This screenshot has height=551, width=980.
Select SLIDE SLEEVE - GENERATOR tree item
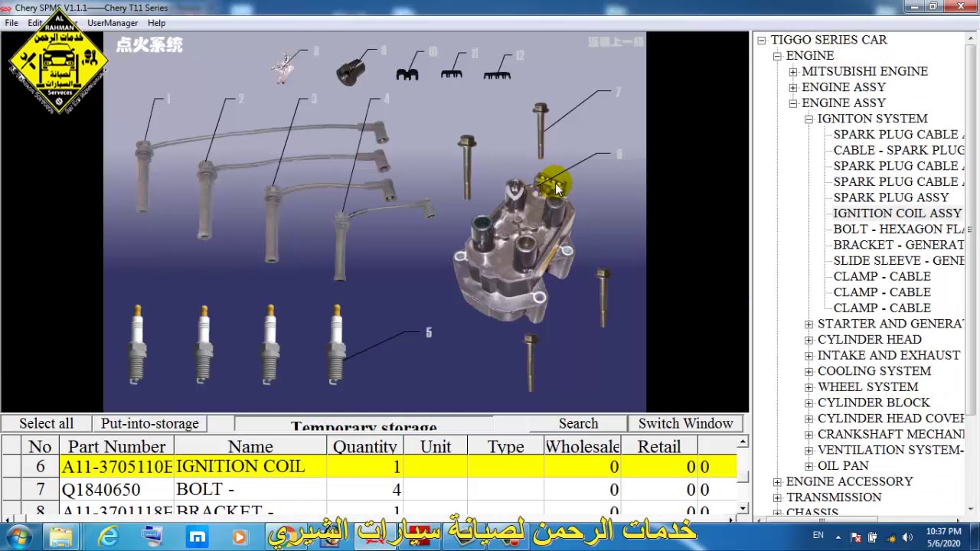899,261
